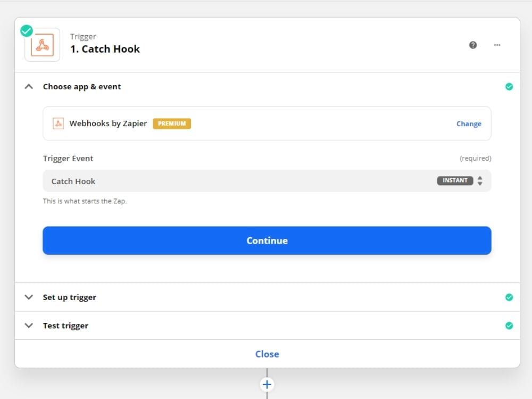Add a step with the plus button
This screenshot has height=399, width=532.
click(267, 385)
